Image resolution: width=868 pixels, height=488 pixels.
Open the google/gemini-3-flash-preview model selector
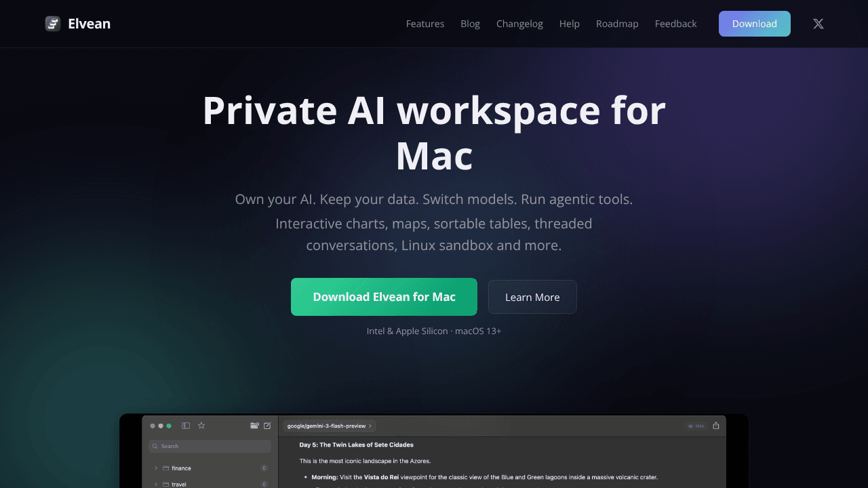click(330, 426)
